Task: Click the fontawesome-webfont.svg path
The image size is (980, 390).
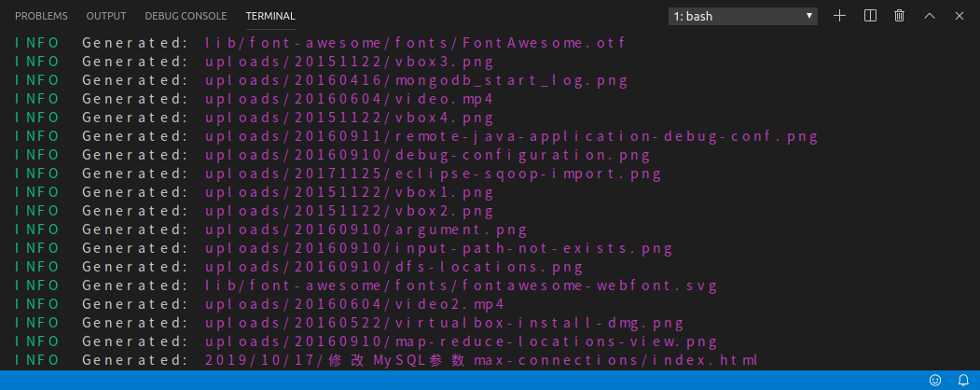Action: (x=462, y=286)
